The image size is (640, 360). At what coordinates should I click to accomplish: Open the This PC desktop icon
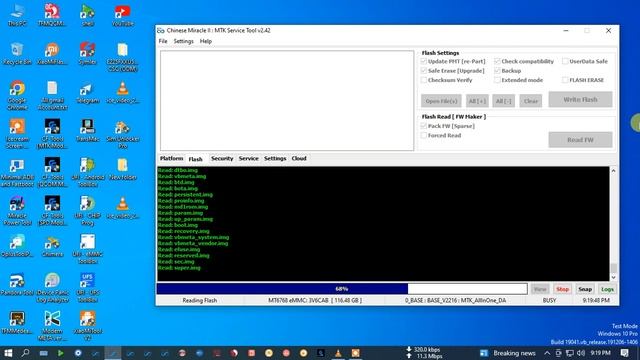click(17, 16)
